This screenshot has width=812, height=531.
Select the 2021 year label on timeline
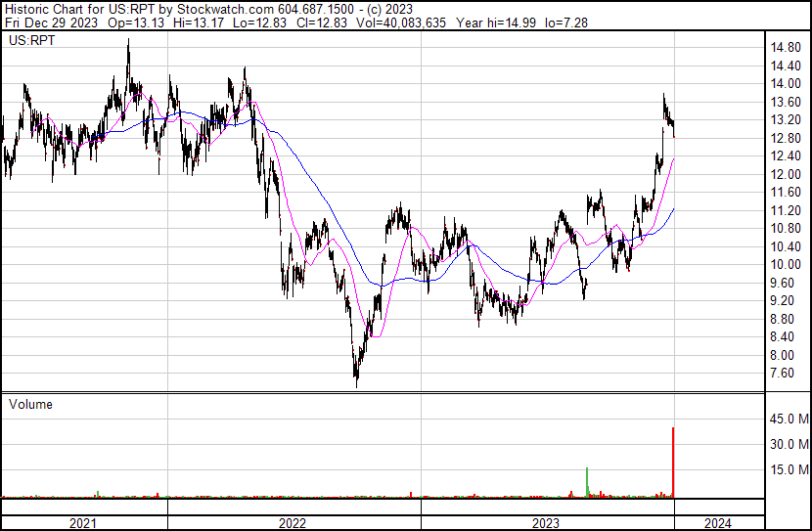pyautogui.click(x=83, y=523)
